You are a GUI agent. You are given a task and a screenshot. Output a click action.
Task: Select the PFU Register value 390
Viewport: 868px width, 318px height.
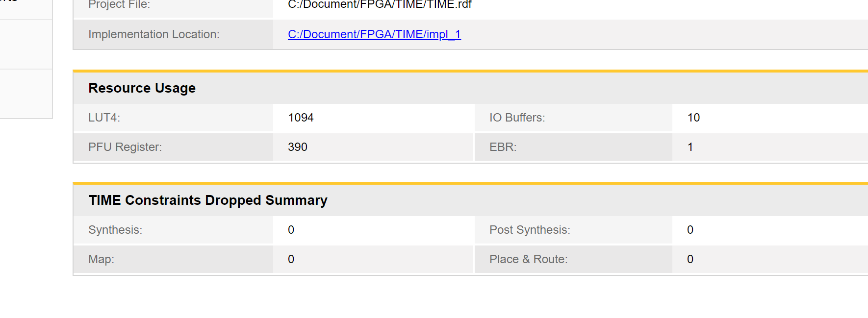[x=297, y=147]
